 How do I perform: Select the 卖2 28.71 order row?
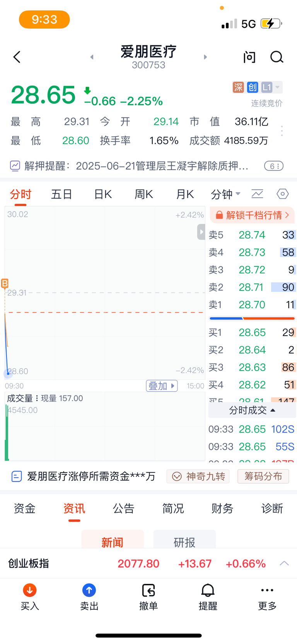click(x=252, y=287)
